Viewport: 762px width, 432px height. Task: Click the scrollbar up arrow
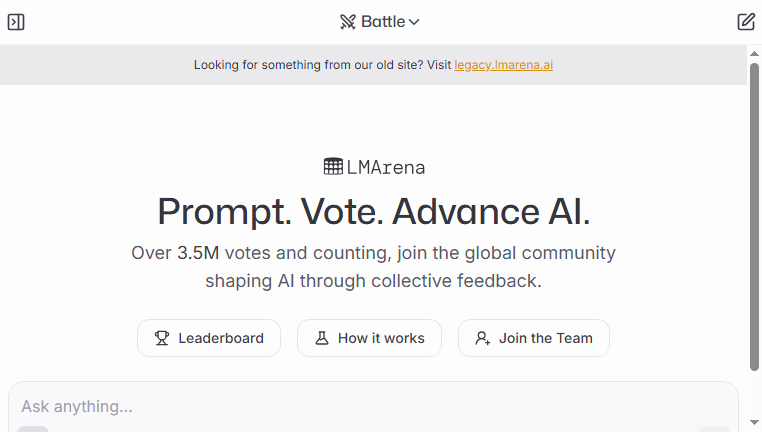[x=754, y=54]
